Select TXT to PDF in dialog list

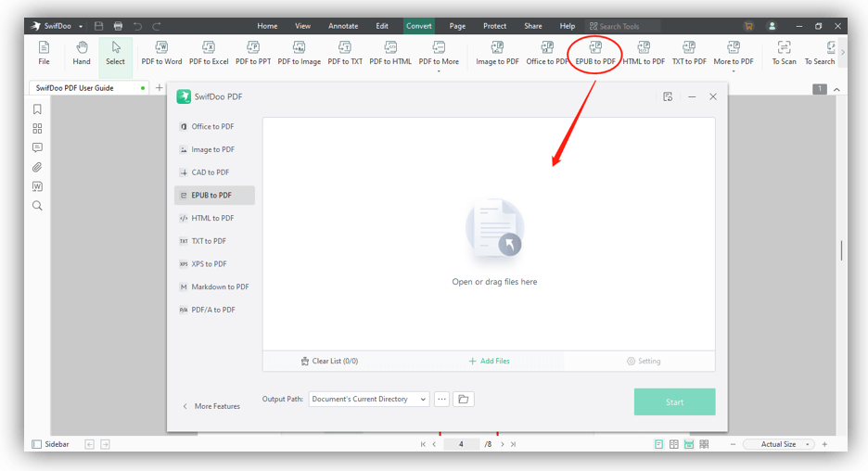click(214, 241)
